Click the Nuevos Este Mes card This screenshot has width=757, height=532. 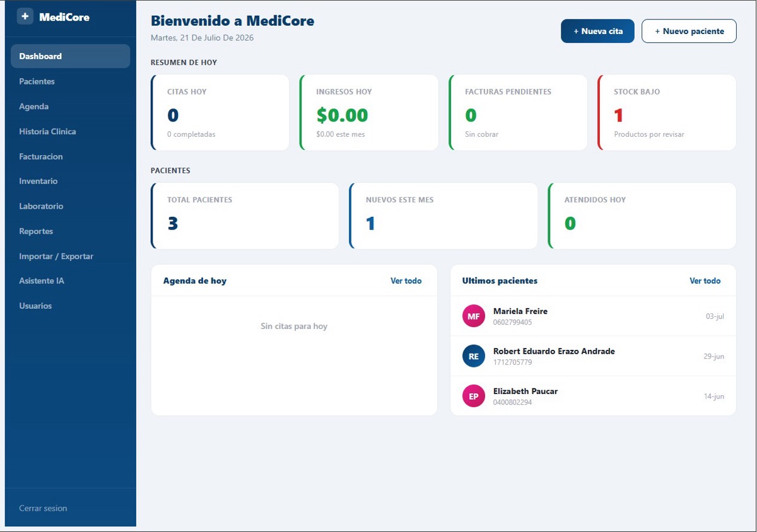pos(443,216)
